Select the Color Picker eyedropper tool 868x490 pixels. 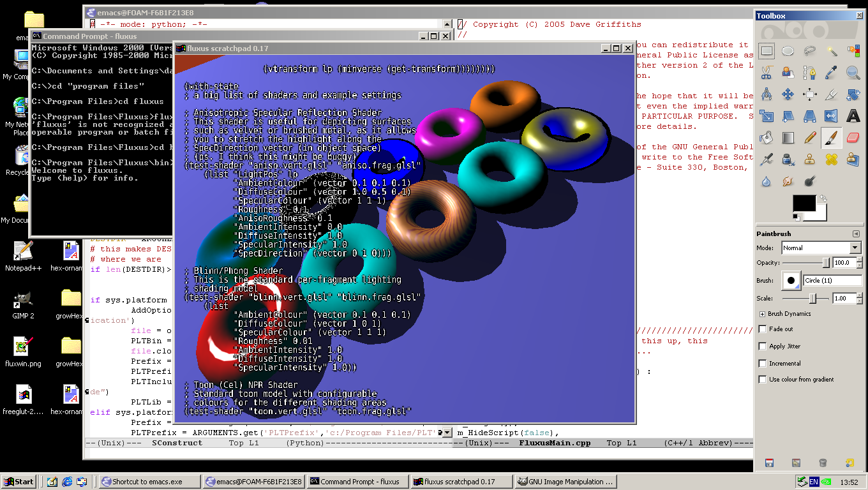pos(832,73)
